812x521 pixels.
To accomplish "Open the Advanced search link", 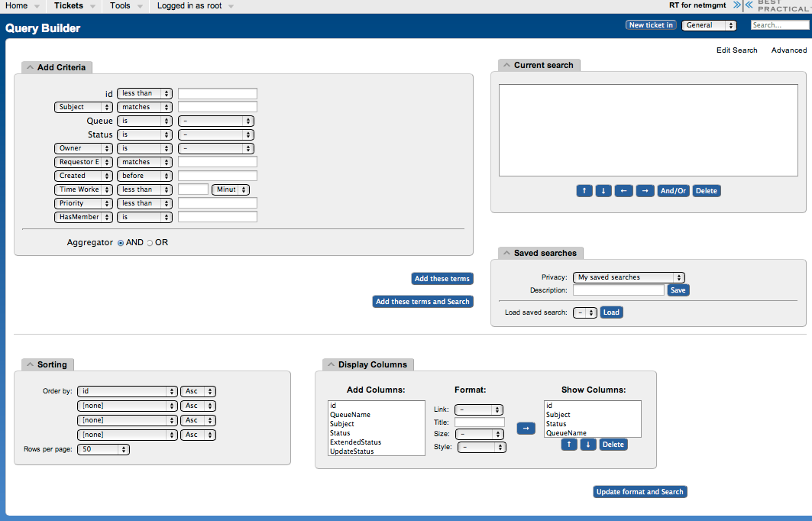I will (x=788, y=50).
